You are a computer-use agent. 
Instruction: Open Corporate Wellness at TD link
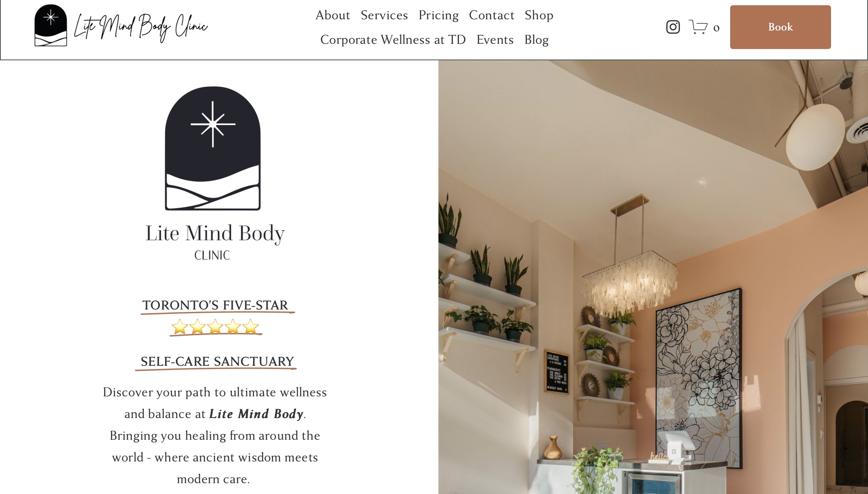coord(393,40)
